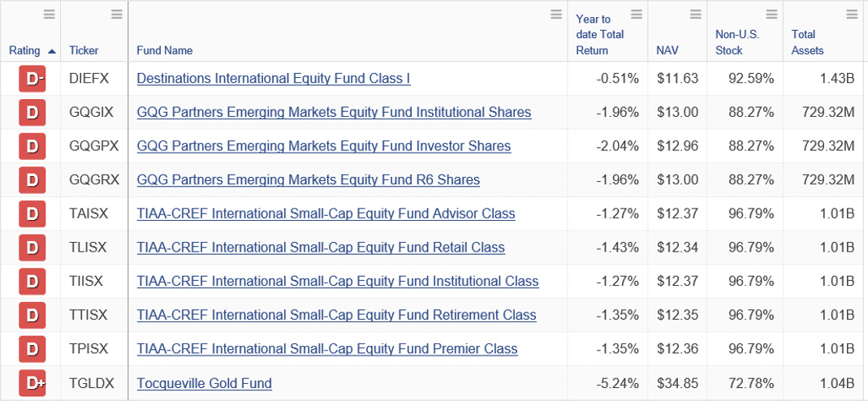This screenshot has width=868, height=401.
Task: Sort by Total Assets column header
Action: pyautogui.click(x=808, y=42)
